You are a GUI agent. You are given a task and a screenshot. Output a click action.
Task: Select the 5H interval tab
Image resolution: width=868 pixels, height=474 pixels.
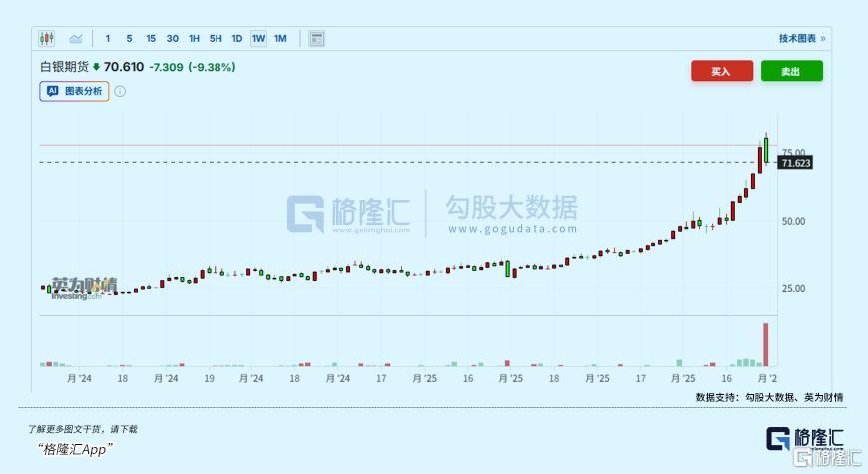coord(216,39)
